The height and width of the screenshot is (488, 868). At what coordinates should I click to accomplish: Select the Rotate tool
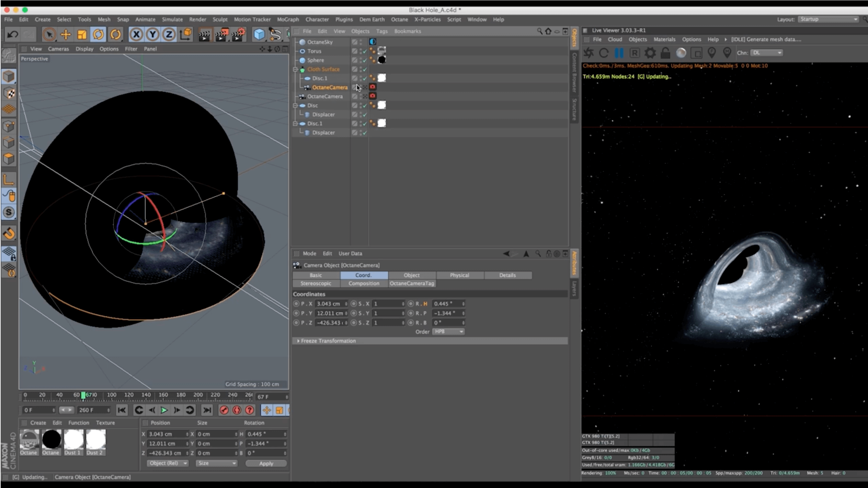pyautogui.click(x=98, y=34)
